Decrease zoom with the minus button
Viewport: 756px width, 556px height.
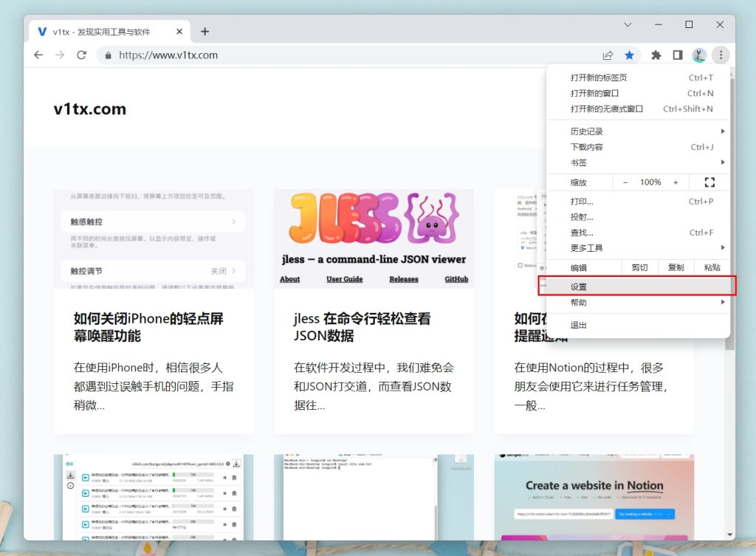coord(625,182)
